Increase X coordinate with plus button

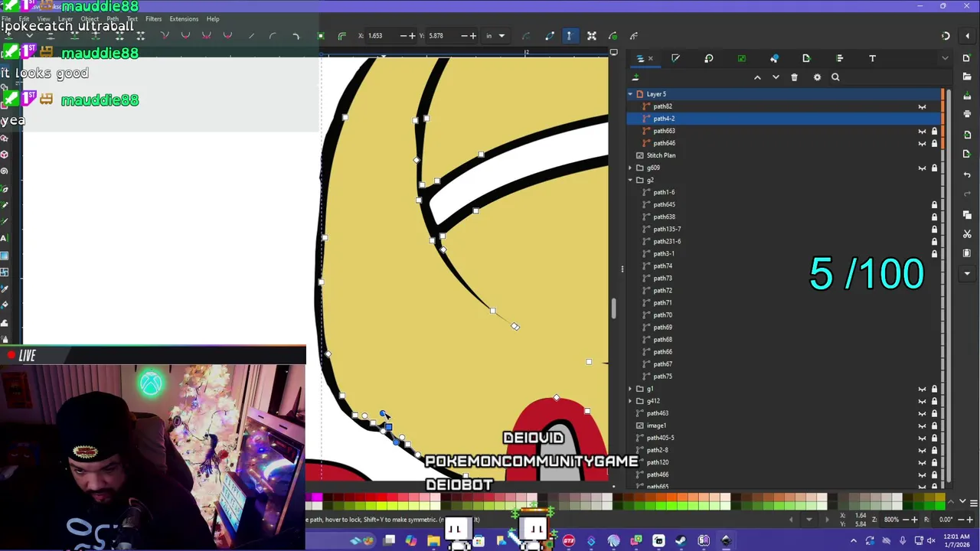coord(412,36)
